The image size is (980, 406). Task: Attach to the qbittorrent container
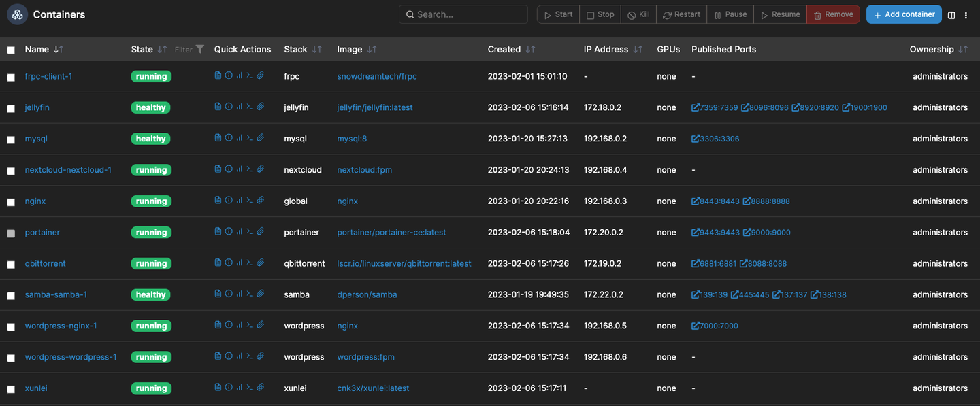(x=260, y=263)
